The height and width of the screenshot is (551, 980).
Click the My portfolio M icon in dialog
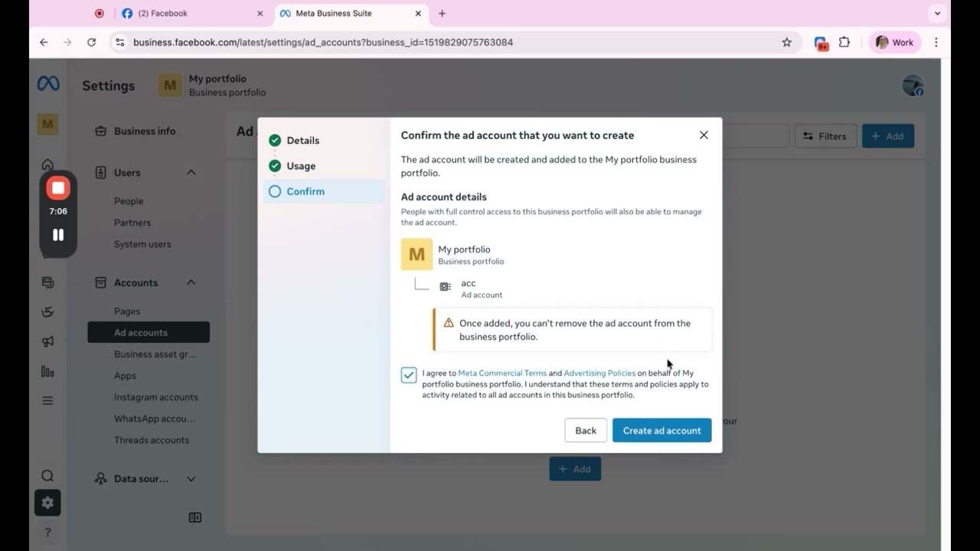click(x=416, y=254)
